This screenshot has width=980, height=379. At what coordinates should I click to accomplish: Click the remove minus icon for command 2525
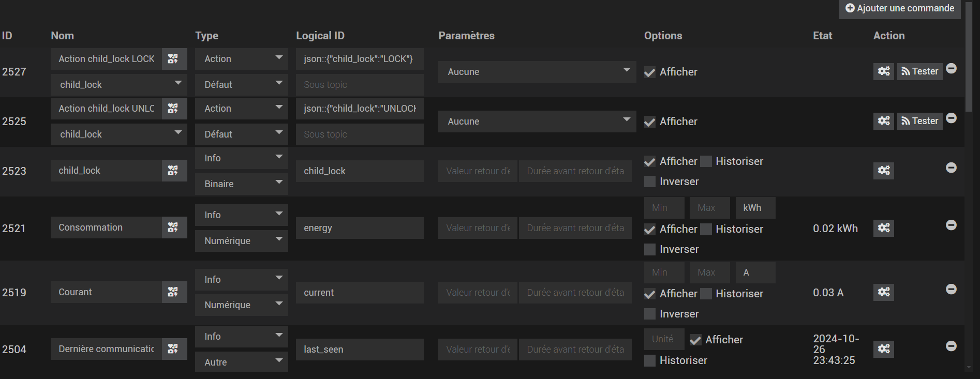pyautogui.click(x=951, y=118)
